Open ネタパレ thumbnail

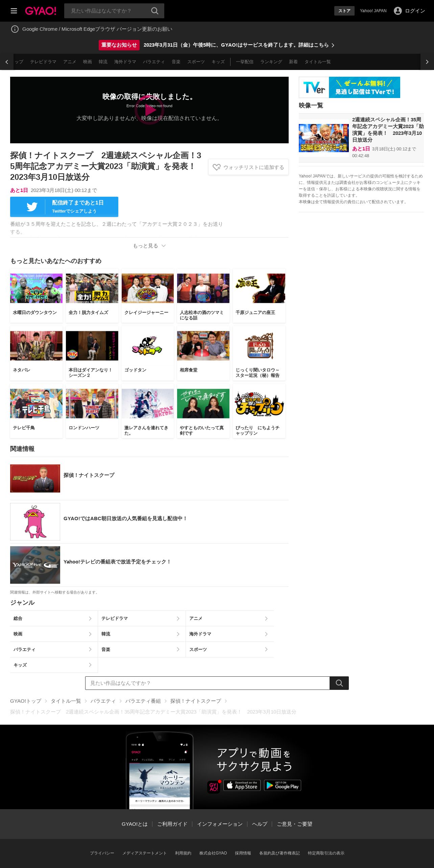[37, 346]
